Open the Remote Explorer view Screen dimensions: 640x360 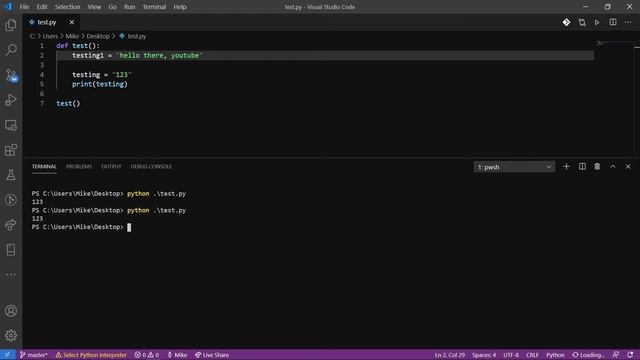pos(11,125)
